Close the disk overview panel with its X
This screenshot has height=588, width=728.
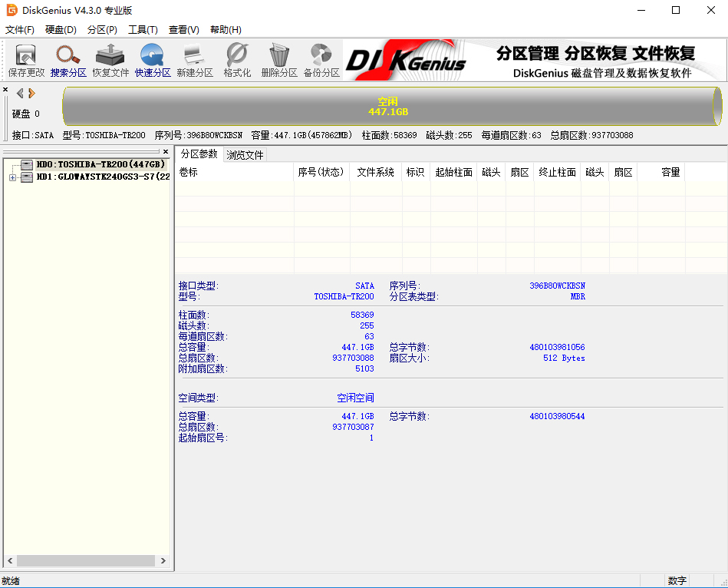click(x=5, y=89)
